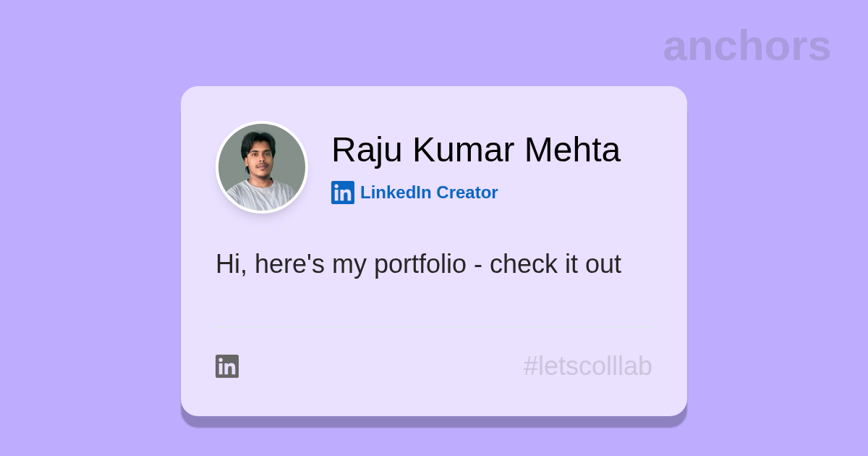This screenshot has width=868, height=456.
Task: Click the thin divider line above footer
Action: click(434, 328)
